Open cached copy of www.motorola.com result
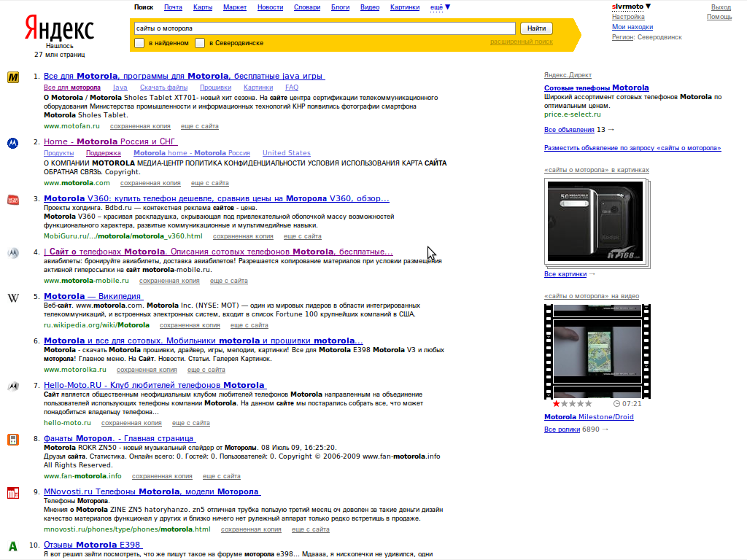This screenshot has width=747, height=560. pos(150,183)
